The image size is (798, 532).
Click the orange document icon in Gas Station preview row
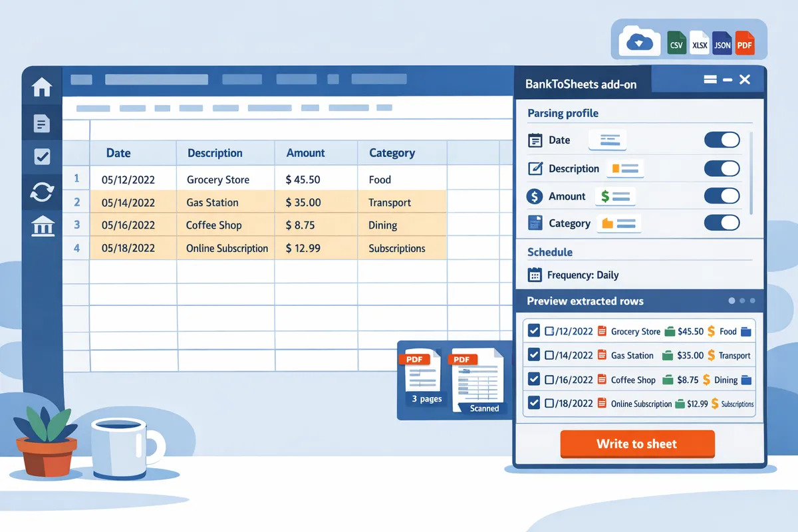pyautogui.click(x=602, y=355)
